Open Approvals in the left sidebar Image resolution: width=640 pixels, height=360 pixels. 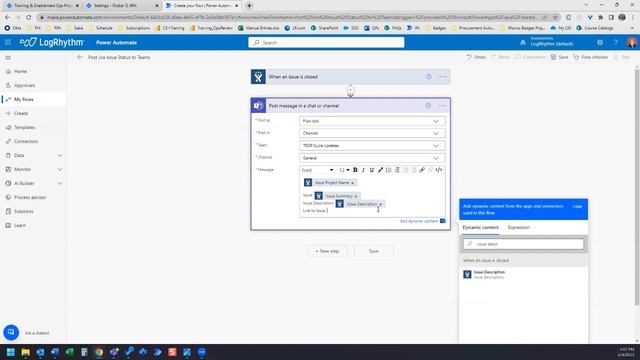click(x=24, y=85)
